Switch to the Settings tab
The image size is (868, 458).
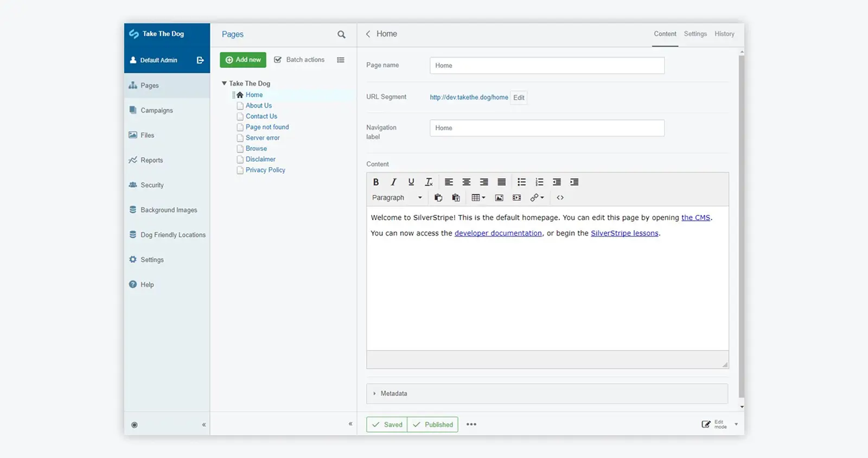pos(695,34)
